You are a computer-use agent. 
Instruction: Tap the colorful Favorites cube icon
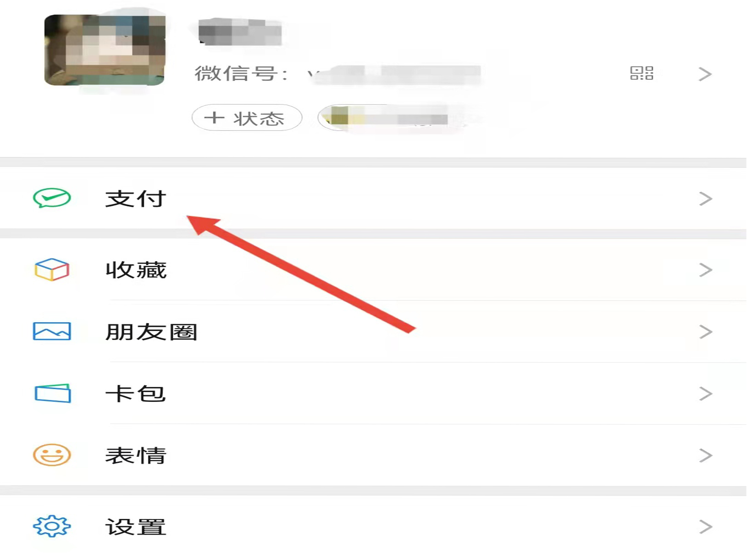(x=52, y=269)
